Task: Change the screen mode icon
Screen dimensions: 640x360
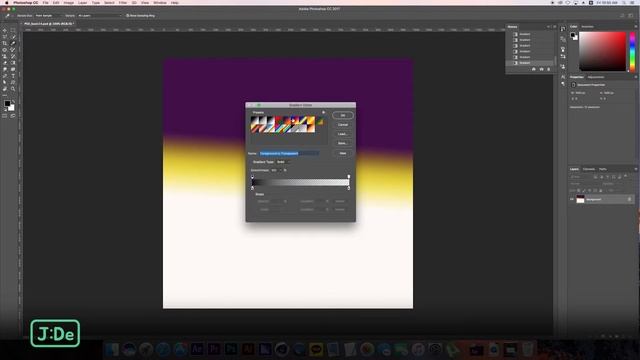Action: click(13, 116)
